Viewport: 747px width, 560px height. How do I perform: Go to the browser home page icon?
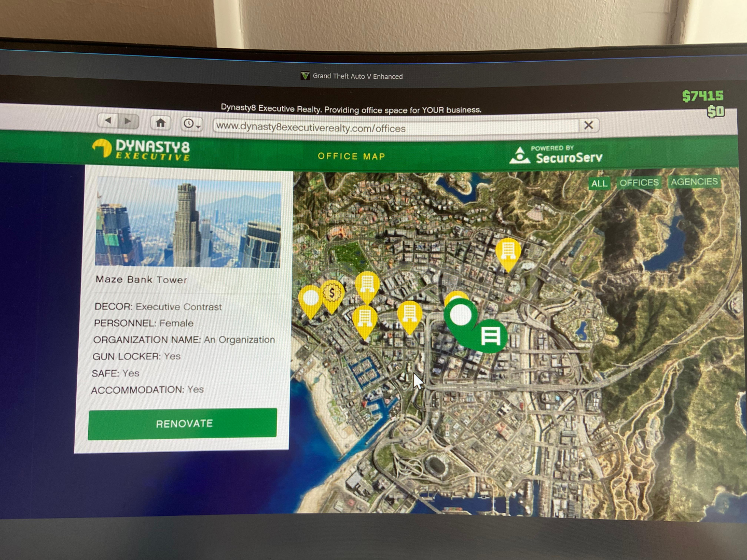[x=161, y=123]
